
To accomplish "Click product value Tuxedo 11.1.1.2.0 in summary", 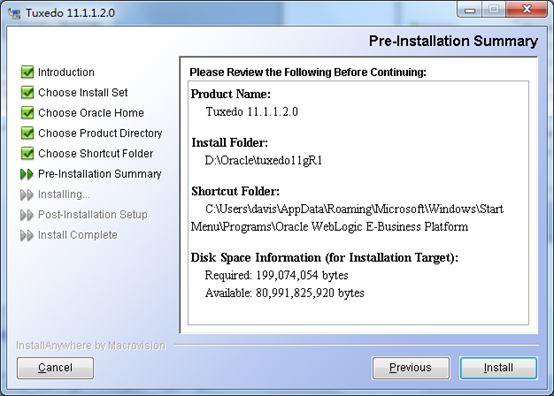I will point(252,112).
